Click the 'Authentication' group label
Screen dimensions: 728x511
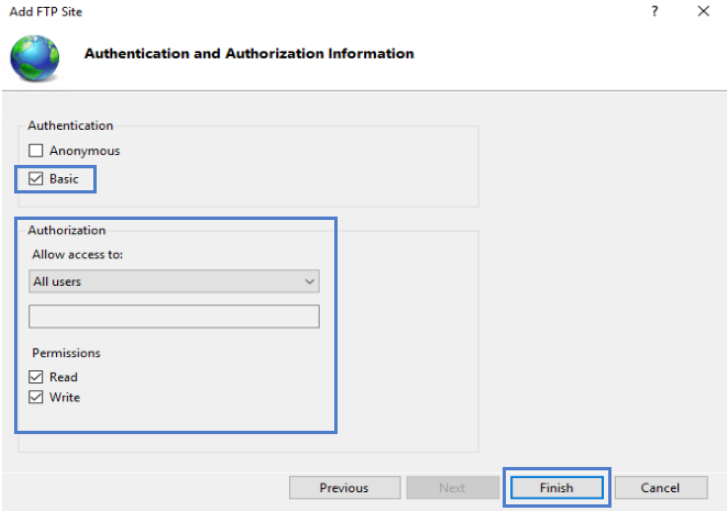click(x=71, y=126)
